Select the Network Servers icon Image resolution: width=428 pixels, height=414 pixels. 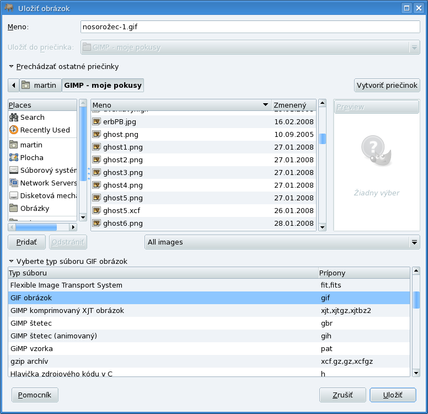(x=14, y=183)
